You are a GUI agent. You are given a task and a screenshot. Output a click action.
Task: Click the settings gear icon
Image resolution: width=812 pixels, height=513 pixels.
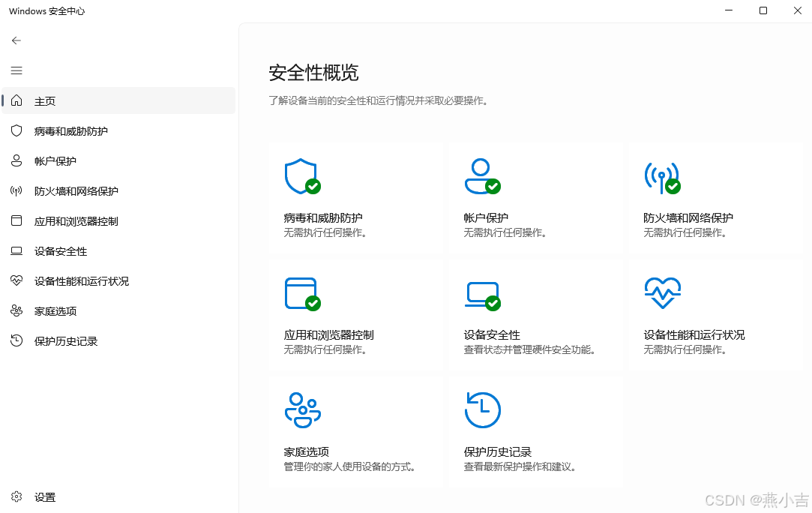16,497
